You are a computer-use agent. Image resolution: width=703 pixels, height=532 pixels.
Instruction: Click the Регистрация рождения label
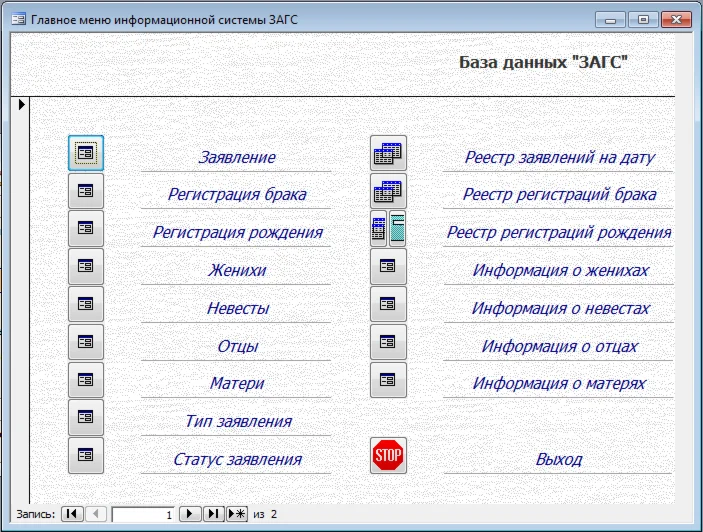coord(238,233)
